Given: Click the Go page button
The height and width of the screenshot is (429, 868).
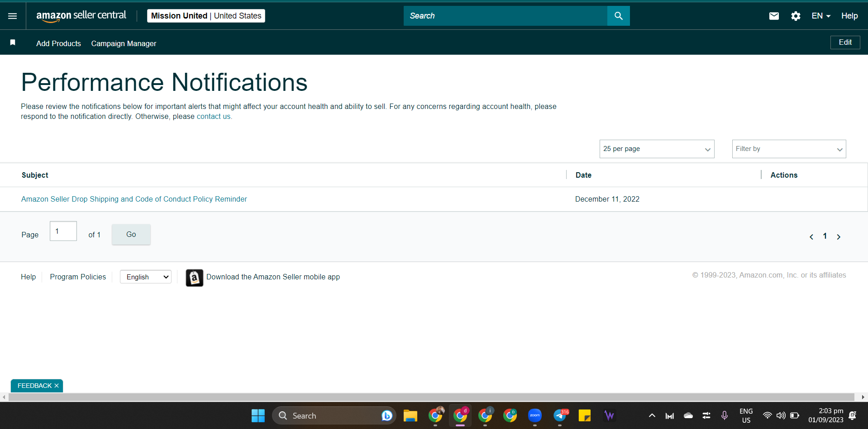Looking at the screenshot, I should click(x=131, y=235).
